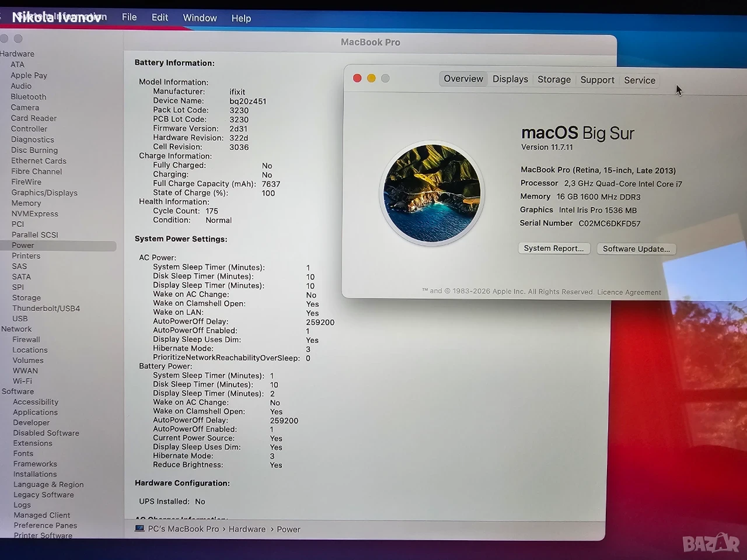The height and width of the screenshot is (560, 747).
Task: Click the System Report... button
Action: (554, 249)
